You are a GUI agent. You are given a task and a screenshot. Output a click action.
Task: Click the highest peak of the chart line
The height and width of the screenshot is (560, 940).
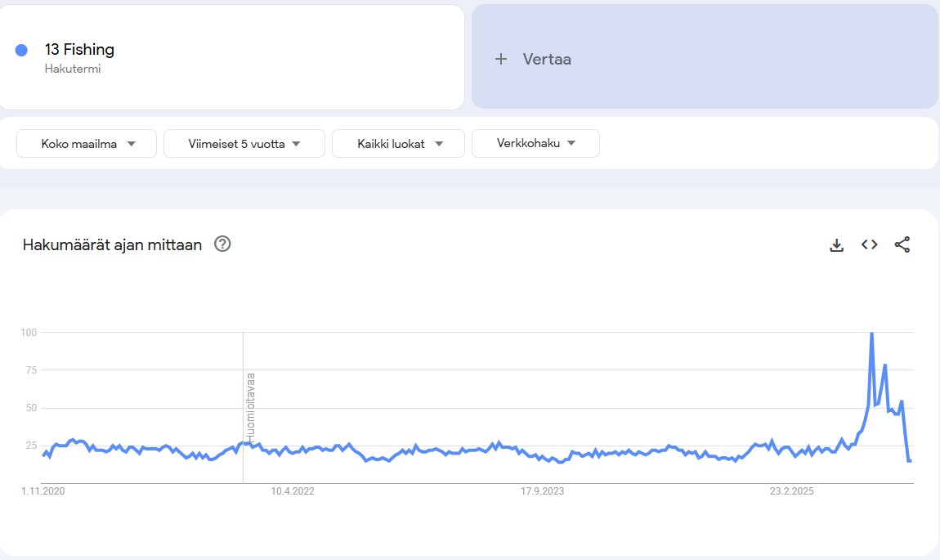[x=871, y=334]
